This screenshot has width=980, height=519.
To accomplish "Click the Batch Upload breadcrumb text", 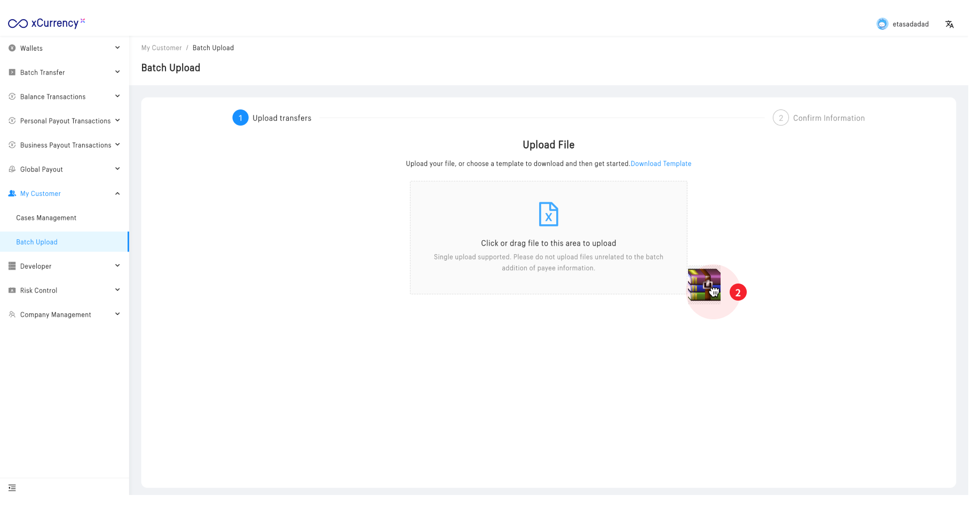I will click(x=213, y=48).
